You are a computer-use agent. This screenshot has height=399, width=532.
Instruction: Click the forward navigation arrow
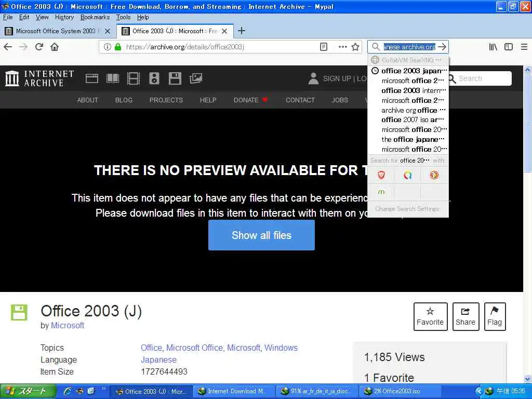(23, 47)
